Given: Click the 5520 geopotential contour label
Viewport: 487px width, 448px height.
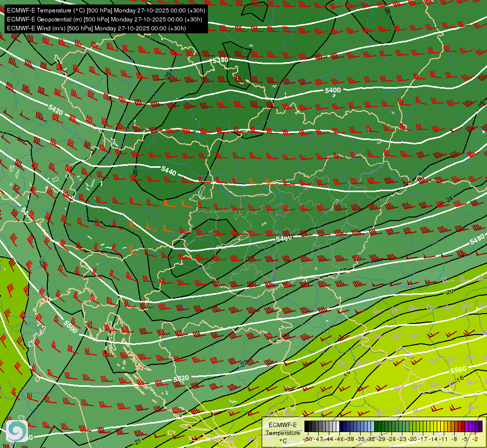Looking at the screenshot, I should (181, 378).
